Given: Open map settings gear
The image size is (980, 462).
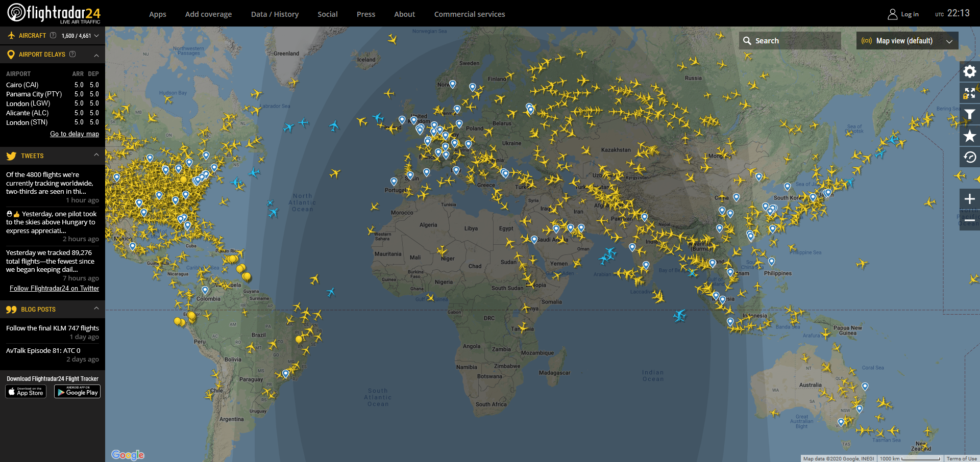Looking at the screenshot, I should tap(969, 71).
